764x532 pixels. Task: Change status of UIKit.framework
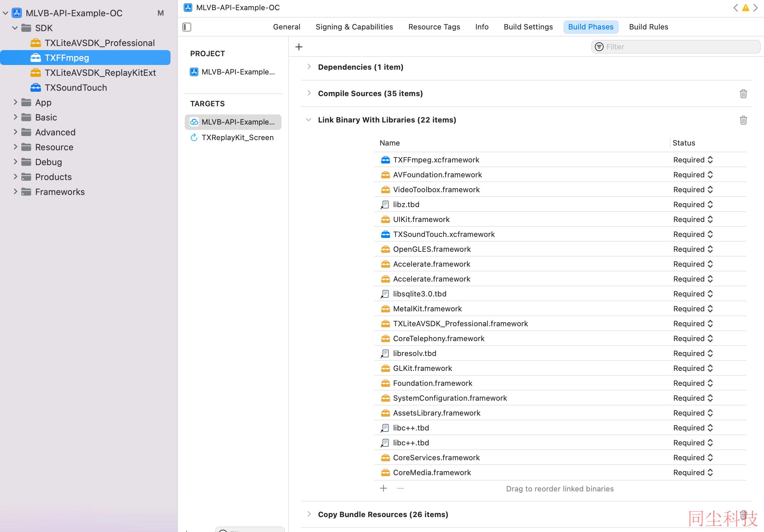click(693, 219)
